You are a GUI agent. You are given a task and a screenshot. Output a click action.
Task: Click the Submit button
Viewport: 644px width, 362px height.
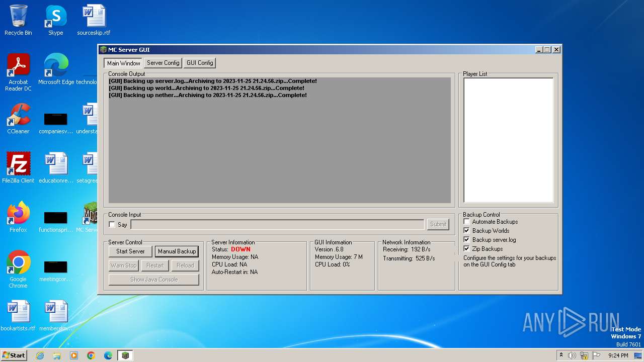(x=438, y=224)
